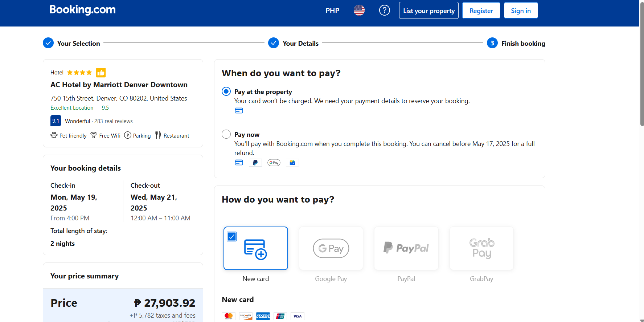
Task: Go back to Your Selection step
Action: (x=79, y=44)
